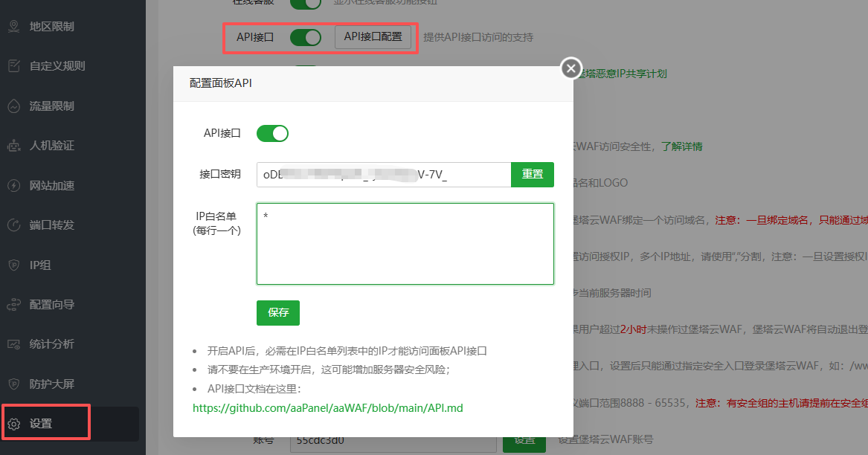Image resolution: width=868 pixels, height=455 pixels.
Task: Click inside the IP白名单 text area
Action: (405, 243)
